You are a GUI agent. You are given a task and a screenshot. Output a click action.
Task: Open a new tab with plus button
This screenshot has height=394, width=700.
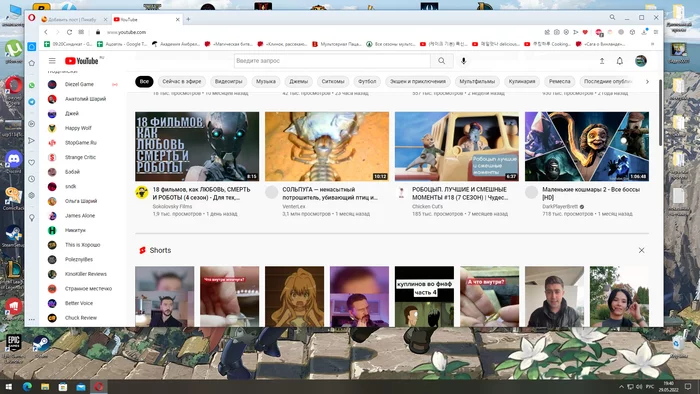188,19
